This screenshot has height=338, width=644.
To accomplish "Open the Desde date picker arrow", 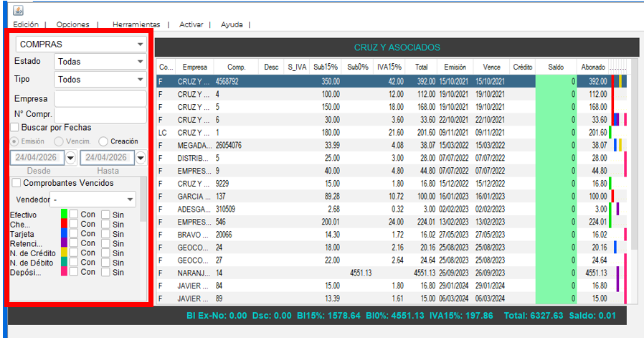I will point(71,157).
